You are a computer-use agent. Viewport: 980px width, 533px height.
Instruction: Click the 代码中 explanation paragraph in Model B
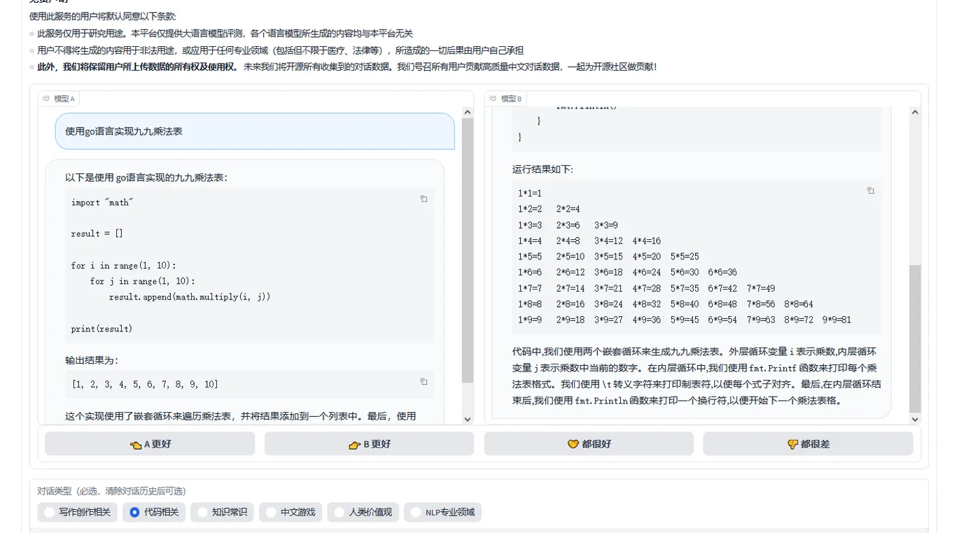(x=696, y=376)
